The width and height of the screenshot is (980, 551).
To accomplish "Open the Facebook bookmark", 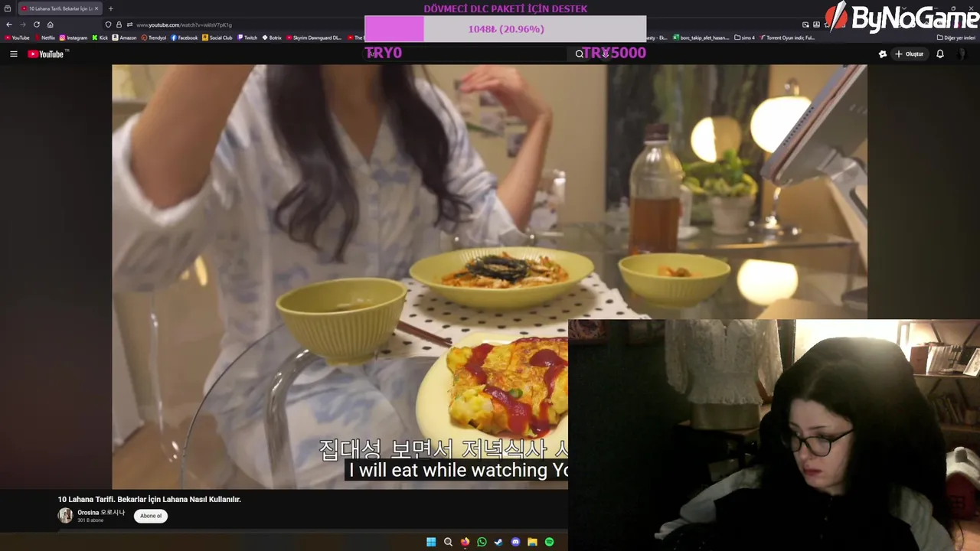I will pyautogui.click(x=185, y=37).
